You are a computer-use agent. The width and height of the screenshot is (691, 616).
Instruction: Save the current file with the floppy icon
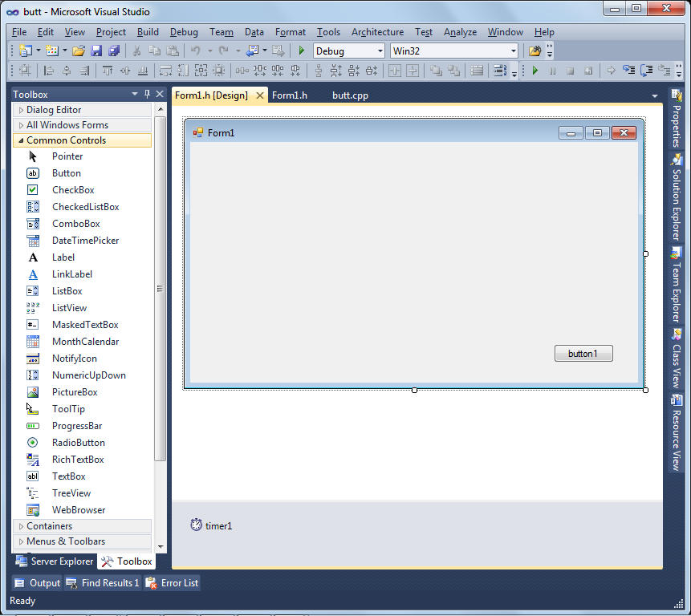[96, 51]
